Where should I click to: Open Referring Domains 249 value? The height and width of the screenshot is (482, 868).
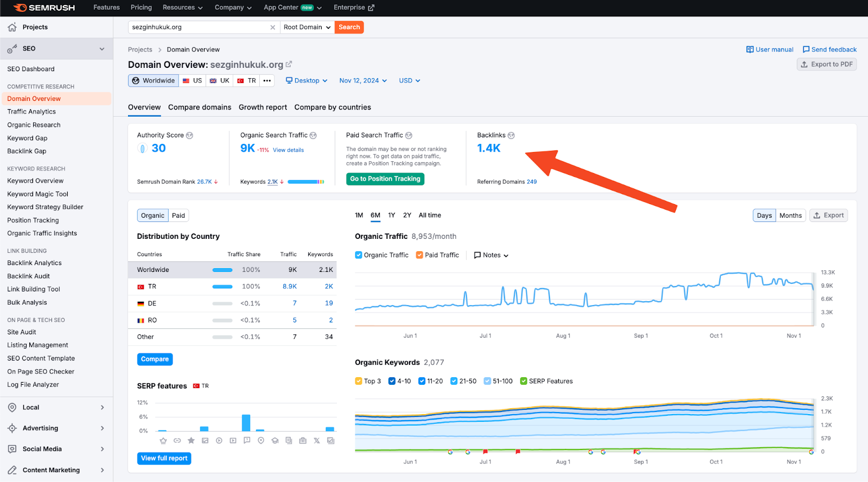532,182
